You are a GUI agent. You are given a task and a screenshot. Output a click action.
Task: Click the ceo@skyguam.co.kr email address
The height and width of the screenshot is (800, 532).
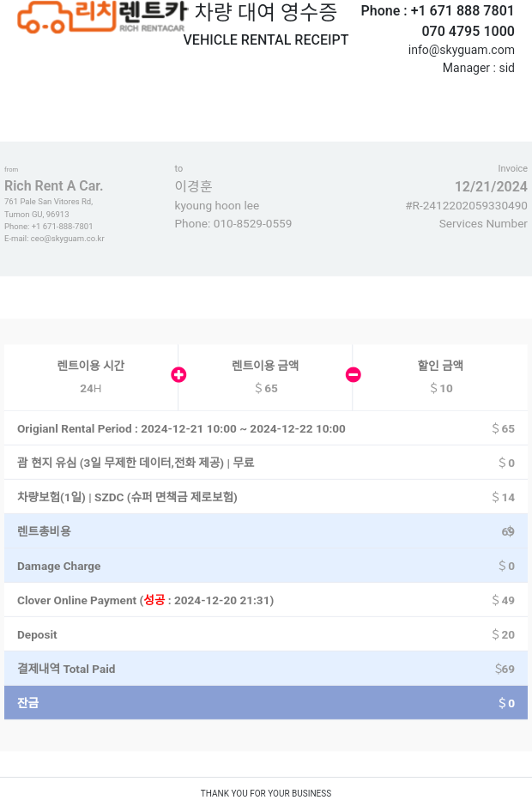tap(67, 239)
